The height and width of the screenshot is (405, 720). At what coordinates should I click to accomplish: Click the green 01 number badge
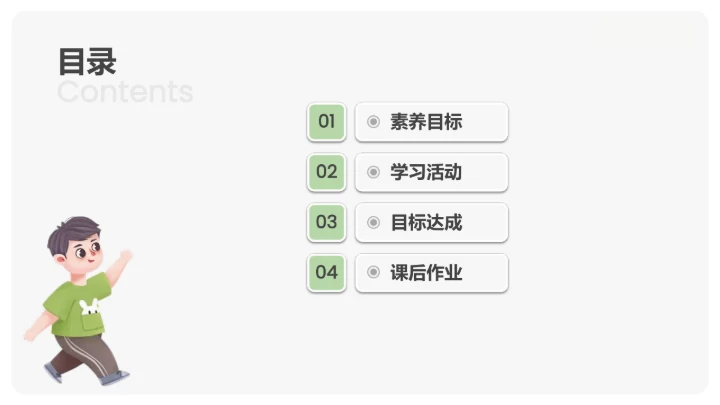coord(326,122)
